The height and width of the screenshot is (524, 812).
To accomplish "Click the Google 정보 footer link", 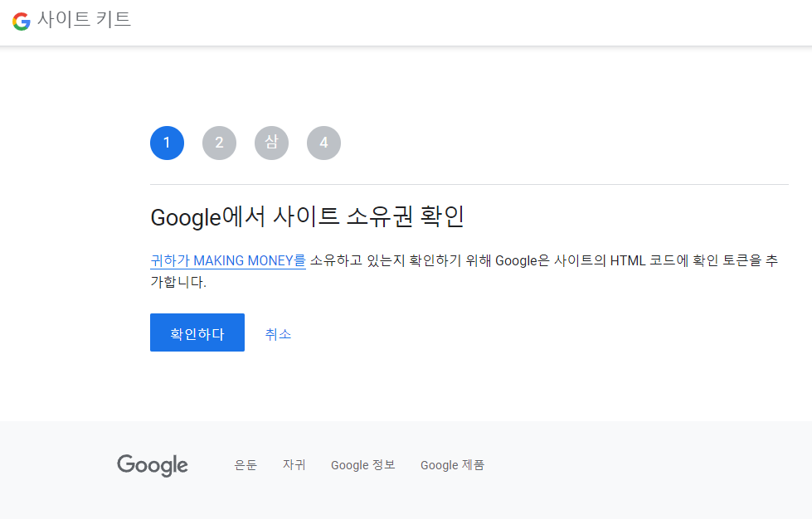I will (x=362, y=465).
